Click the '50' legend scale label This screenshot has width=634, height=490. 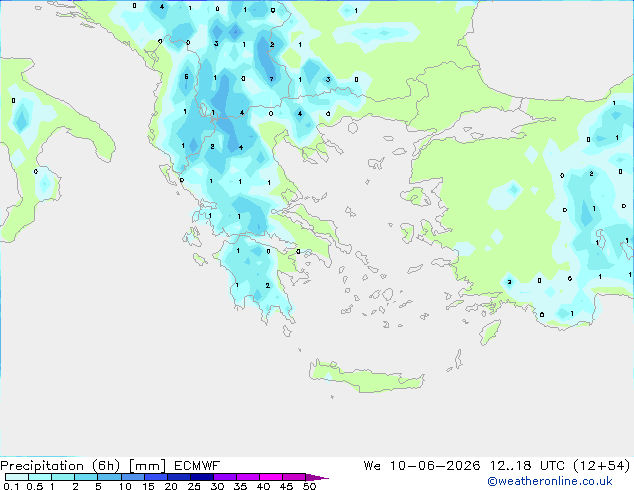309,486
